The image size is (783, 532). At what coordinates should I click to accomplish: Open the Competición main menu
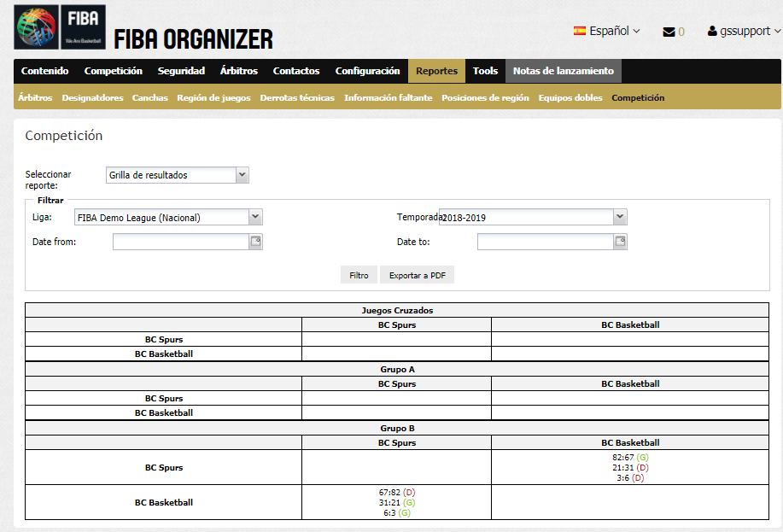point(114,71)
